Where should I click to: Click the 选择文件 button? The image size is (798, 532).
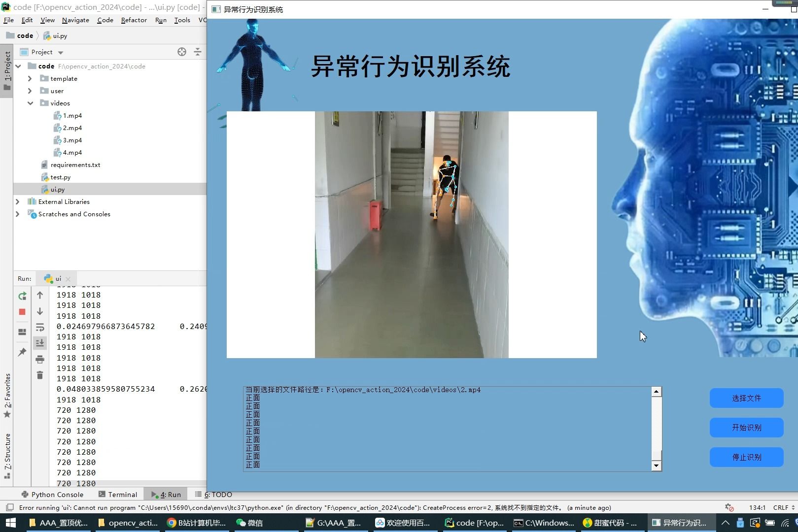(x=746, y=398)
